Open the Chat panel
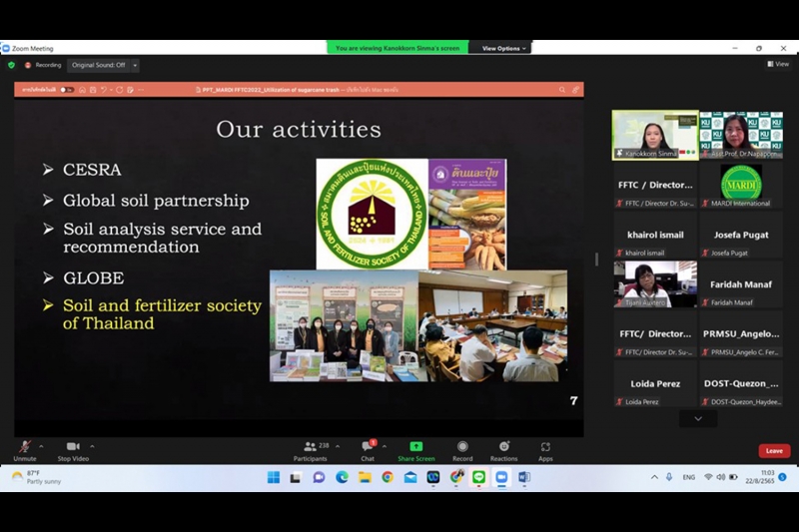799x532 pixels. pyautogui.click(x=368, y=449)
